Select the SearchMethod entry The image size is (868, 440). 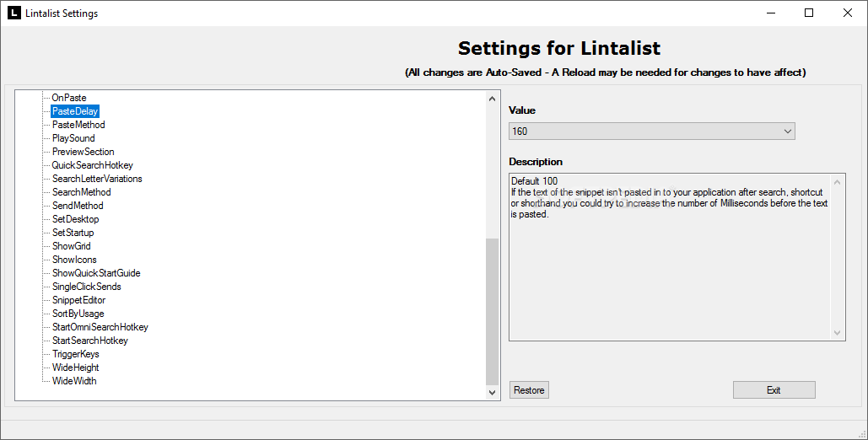point(81,192)
